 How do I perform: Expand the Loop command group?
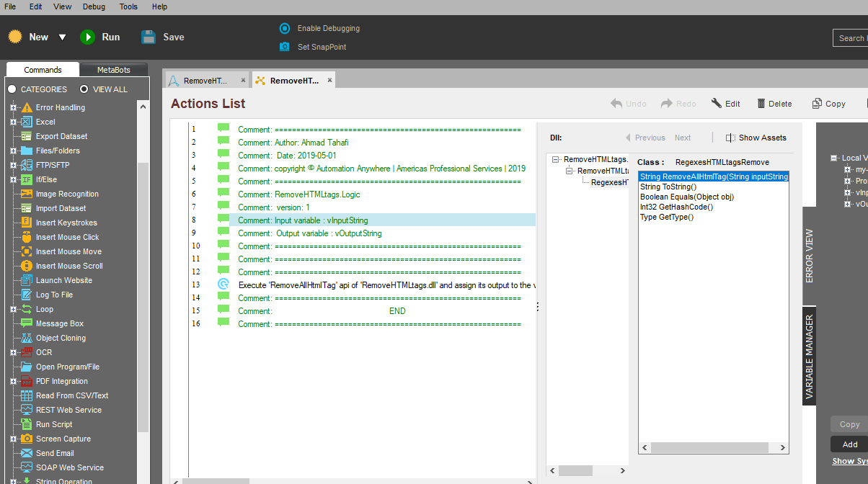coord(13,309)
